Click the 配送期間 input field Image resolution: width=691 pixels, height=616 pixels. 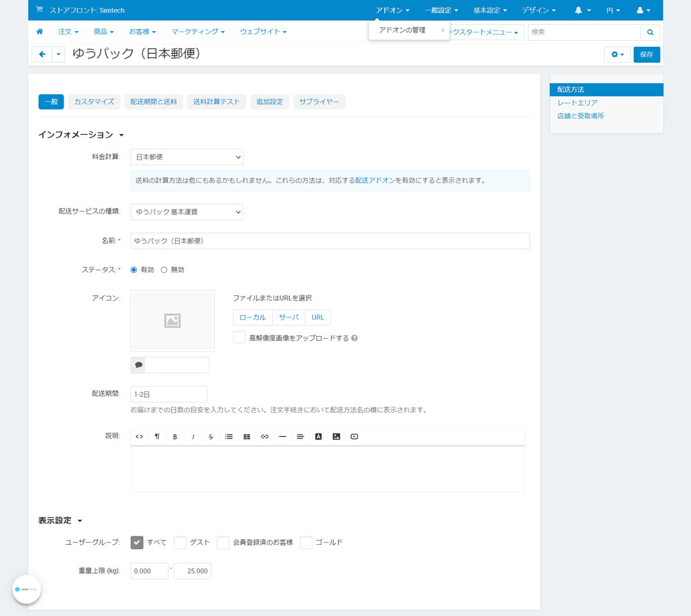(169, 394)
